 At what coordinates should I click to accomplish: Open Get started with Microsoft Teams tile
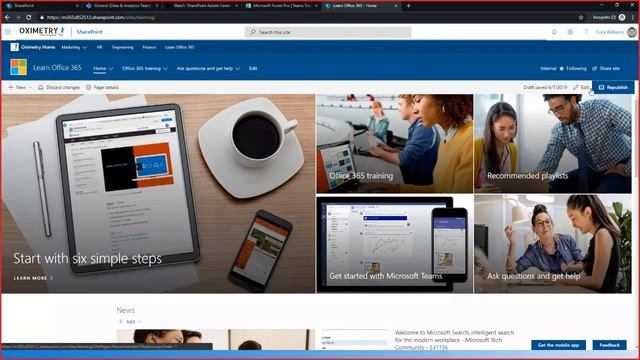pyautogui.click(x=395, y=244)
